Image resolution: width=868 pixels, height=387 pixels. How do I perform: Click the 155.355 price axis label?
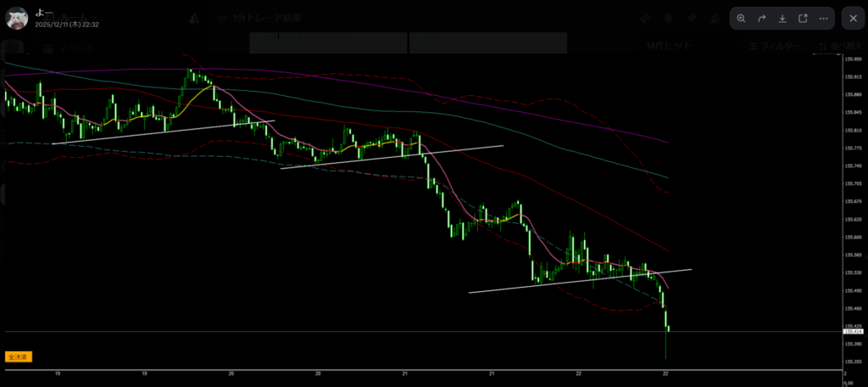[x=853, y=362]
